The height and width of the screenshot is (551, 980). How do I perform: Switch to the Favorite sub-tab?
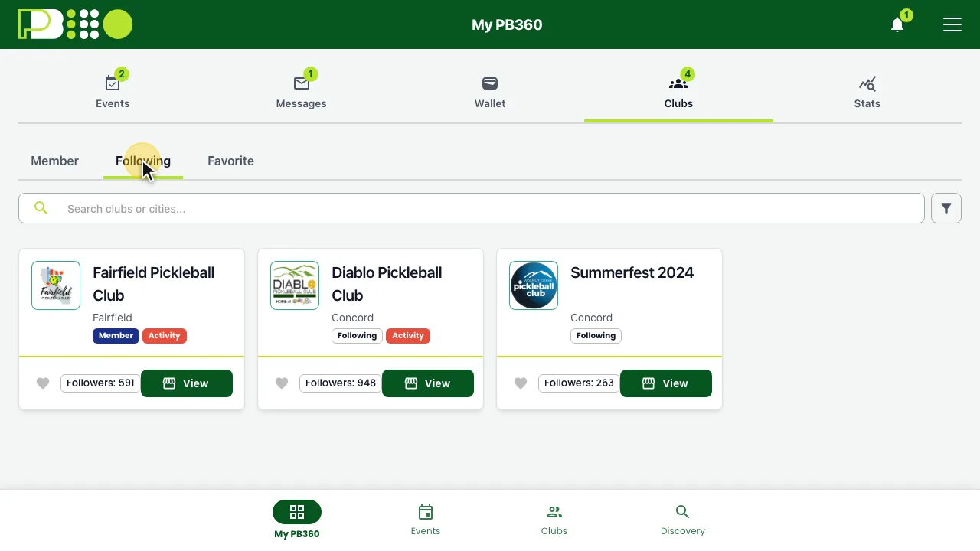(x=230, y=161)
